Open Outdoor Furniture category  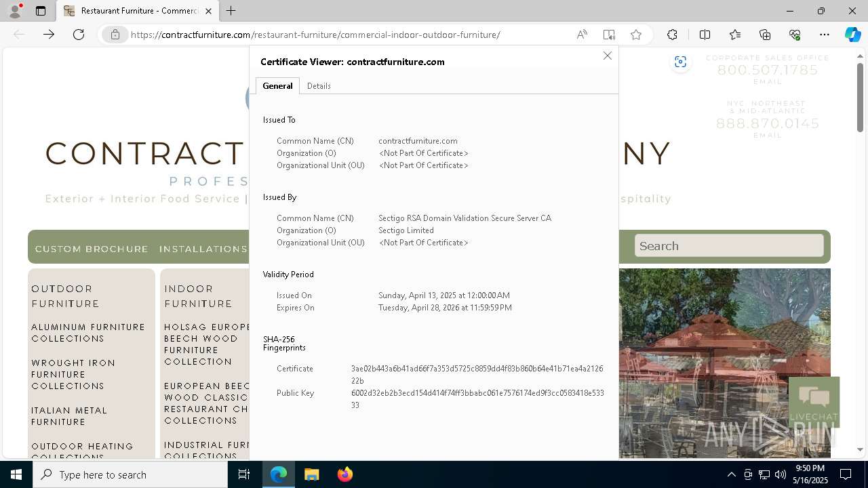66,296
